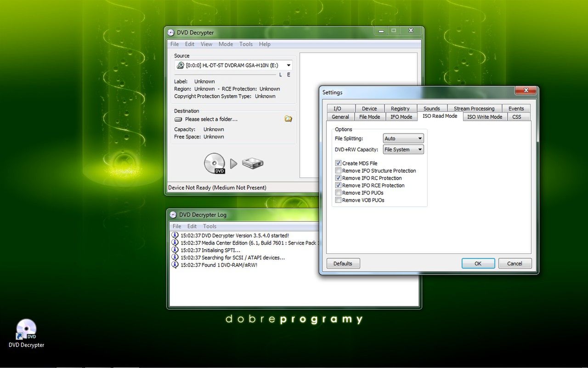This screenshot has height=368, width=588.
Task: Switch to the Registry tab
Action: click(400, 109)
